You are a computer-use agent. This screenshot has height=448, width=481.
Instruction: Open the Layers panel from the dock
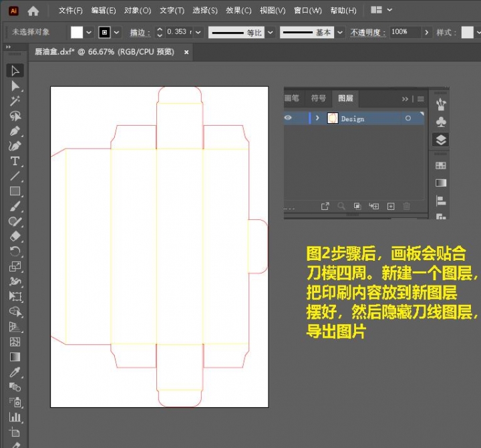point(441,140)
